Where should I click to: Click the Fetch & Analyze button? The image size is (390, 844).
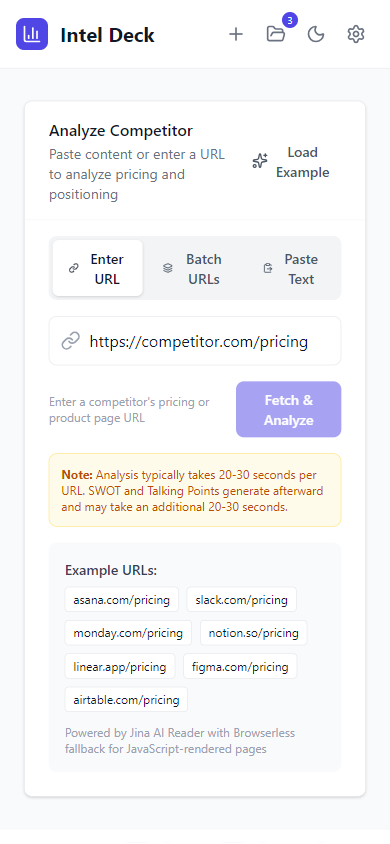[288, 409]
